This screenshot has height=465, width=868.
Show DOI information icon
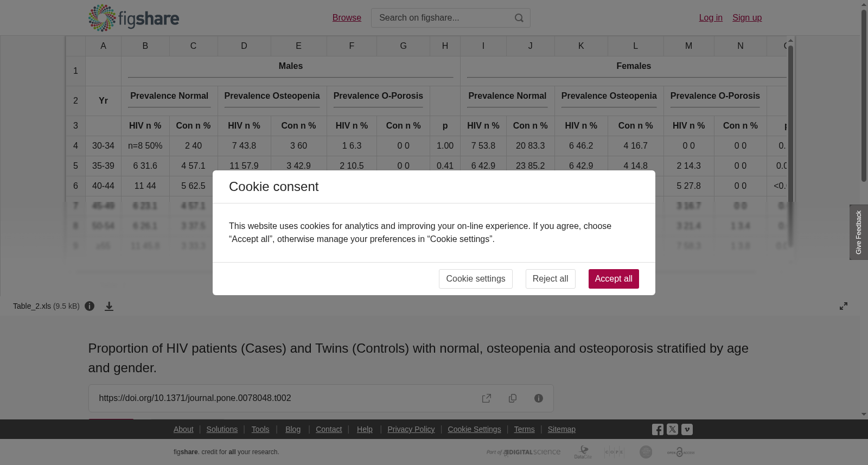(539, 398)
